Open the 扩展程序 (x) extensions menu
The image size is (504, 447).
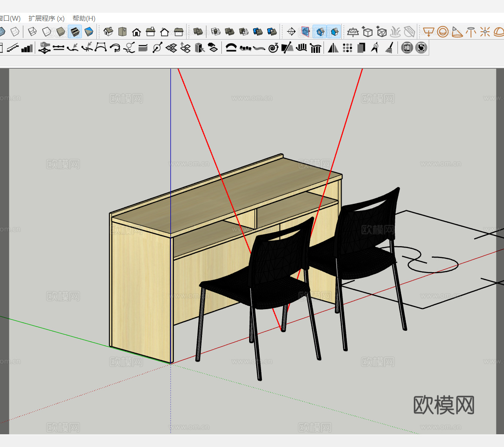[46, 18]
